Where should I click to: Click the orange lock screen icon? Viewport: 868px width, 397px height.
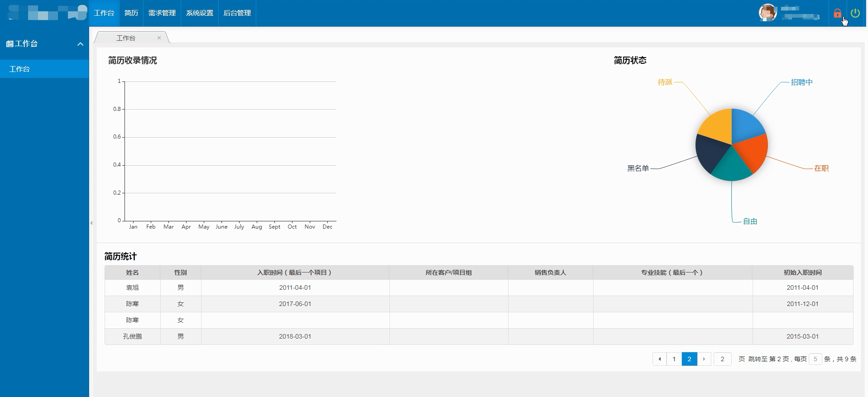click(837, 13)
